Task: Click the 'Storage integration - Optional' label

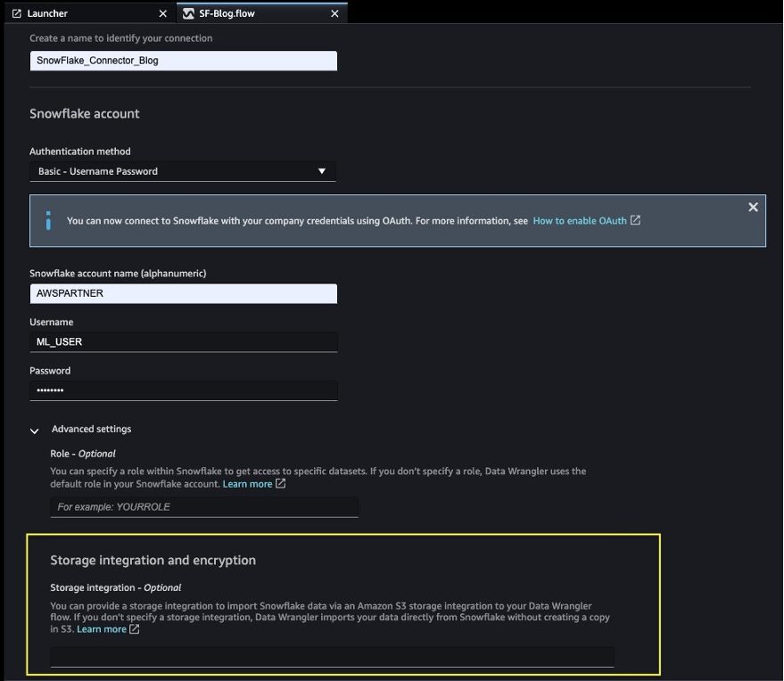Action: coord(115,587)
